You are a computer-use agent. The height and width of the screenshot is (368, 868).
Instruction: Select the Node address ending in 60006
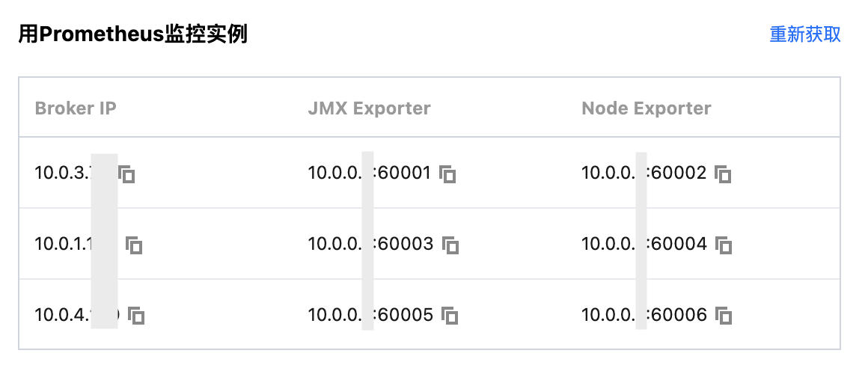(644, 314)
